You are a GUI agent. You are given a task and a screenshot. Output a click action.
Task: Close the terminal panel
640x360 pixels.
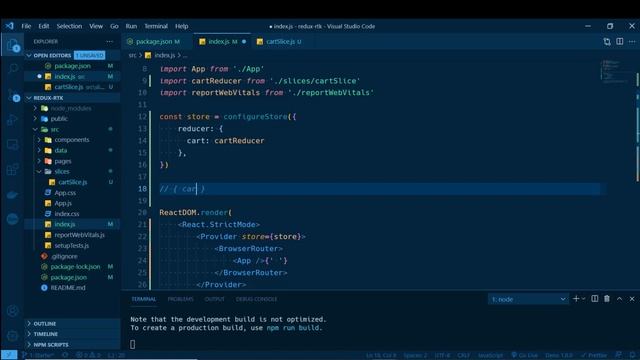click(x=632, y=299)
